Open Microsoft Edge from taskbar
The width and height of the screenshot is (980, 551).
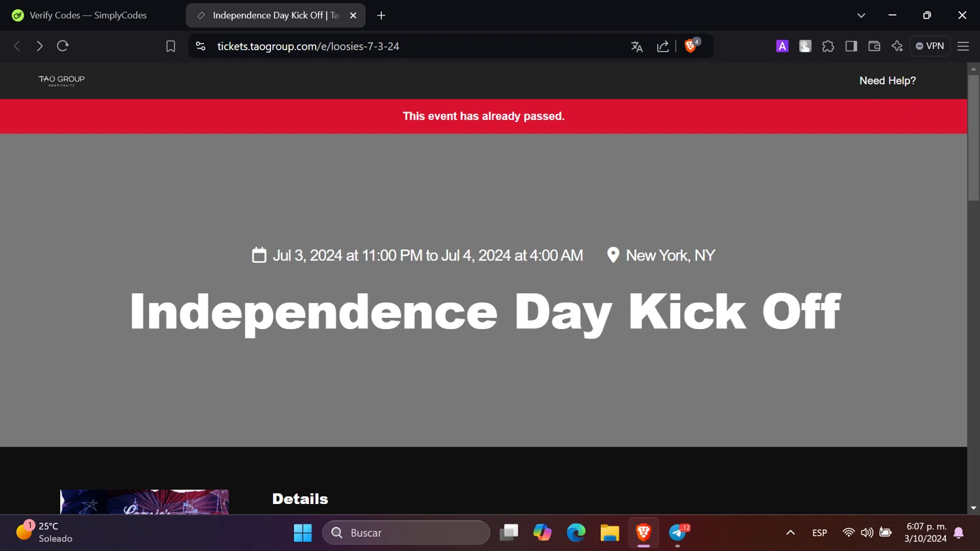click(x=576, y=533)
